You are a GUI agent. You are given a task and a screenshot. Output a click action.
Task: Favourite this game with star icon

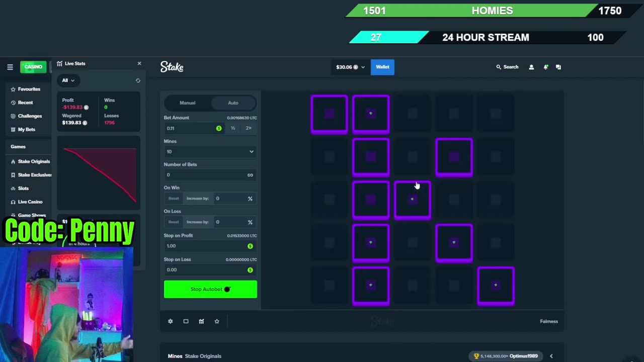pos(217,321)
